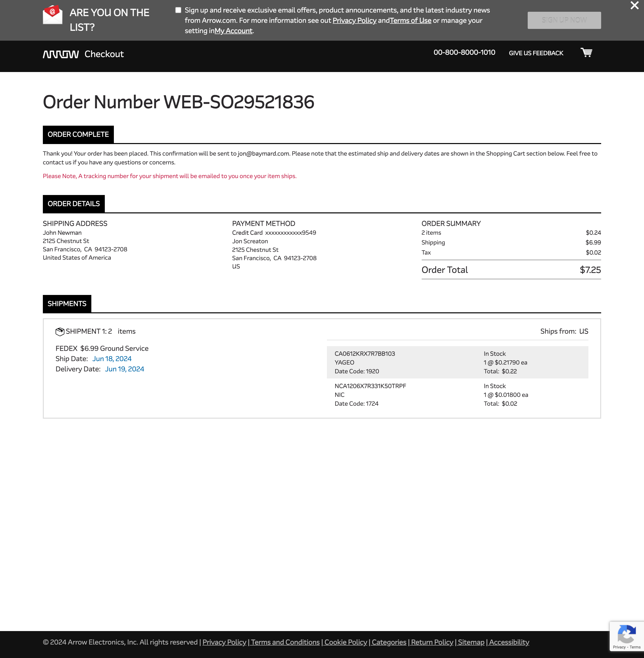Click the package icon next to Shipment 1
The width and height of the screenshot is (644, 658).
(60, 331)
